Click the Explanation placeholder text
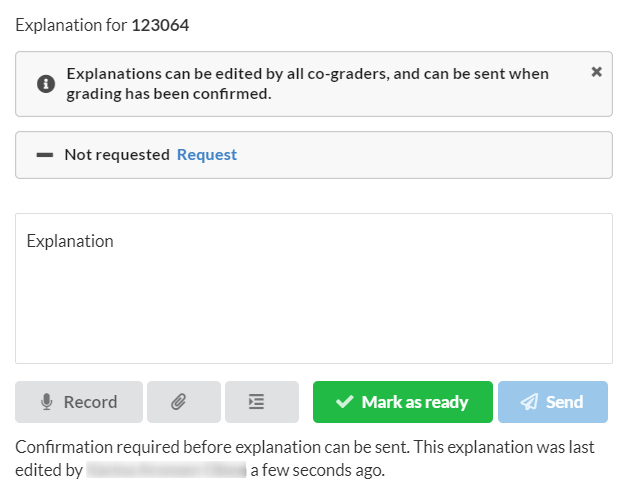 pyautogui.click(x=70, y=241)
